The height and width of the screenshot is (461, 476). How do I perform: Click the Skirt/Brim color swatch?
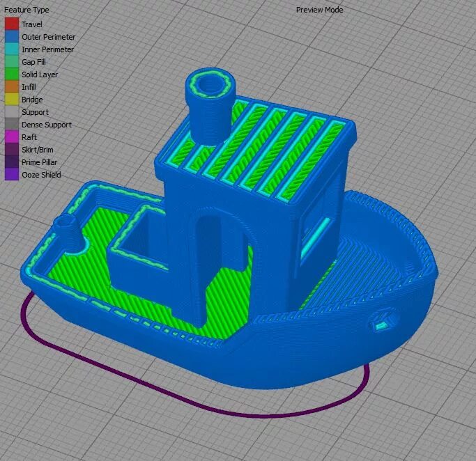[12, 149]
